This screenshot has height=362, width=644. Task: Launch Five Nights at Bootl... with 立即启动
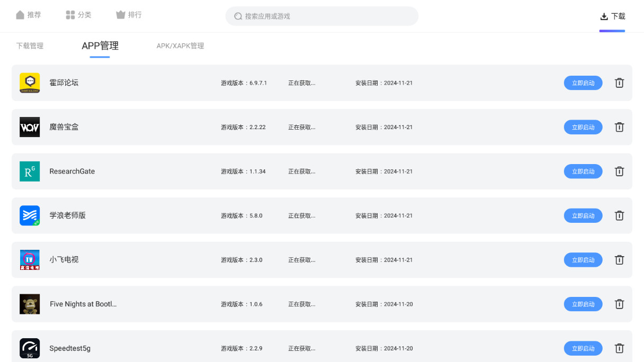pyautogui.click(x=583, y=304)
